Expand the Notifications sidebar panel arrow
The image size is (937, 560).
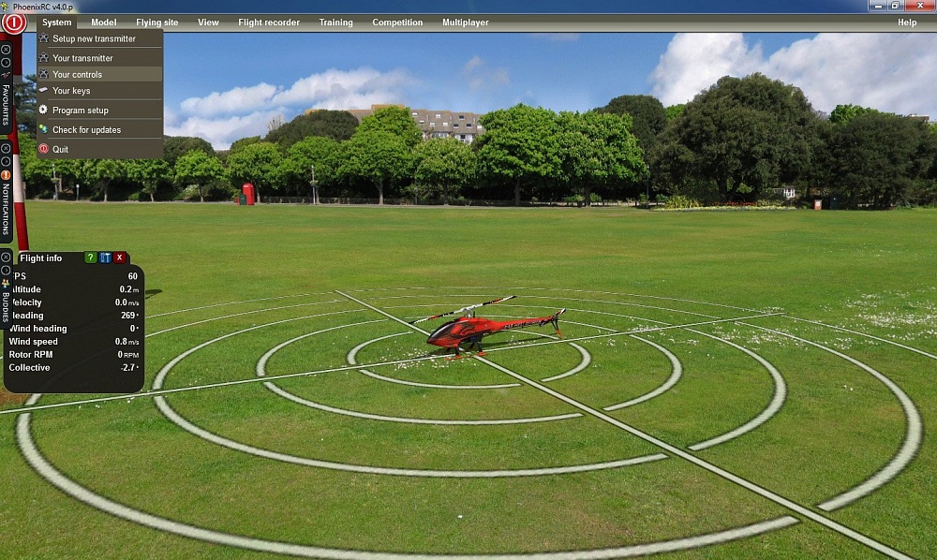(6, 161)
